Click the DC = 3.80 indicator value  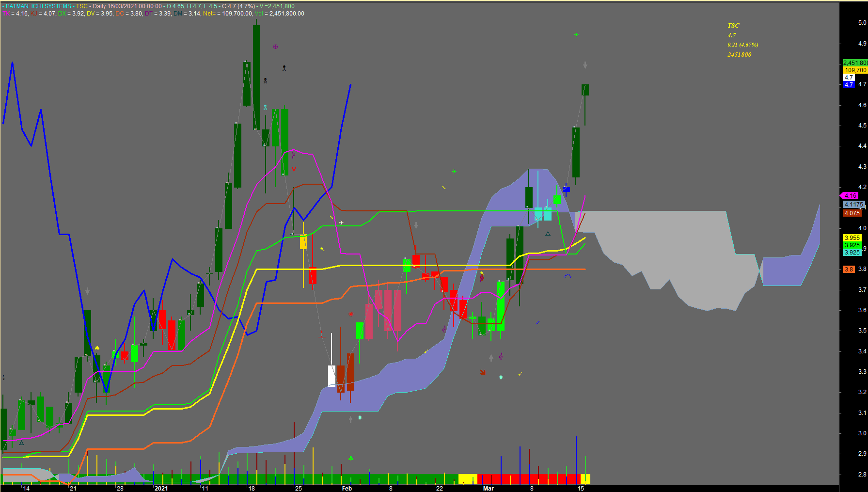tap(129, 14)
